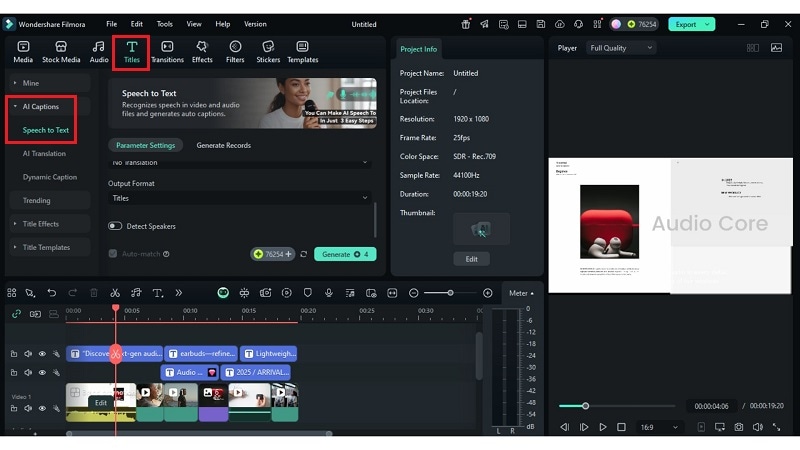The width and height of the screenshot is (800, 450).
Task: Toggle eye visibility on Video 1 track
Action: click(42, 409)
